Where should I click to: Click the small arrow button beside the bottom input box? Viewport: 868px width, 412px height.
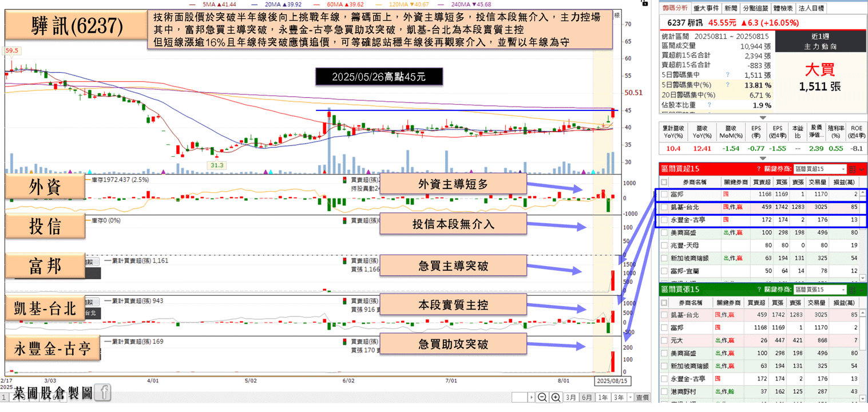(x=532, y=397)
